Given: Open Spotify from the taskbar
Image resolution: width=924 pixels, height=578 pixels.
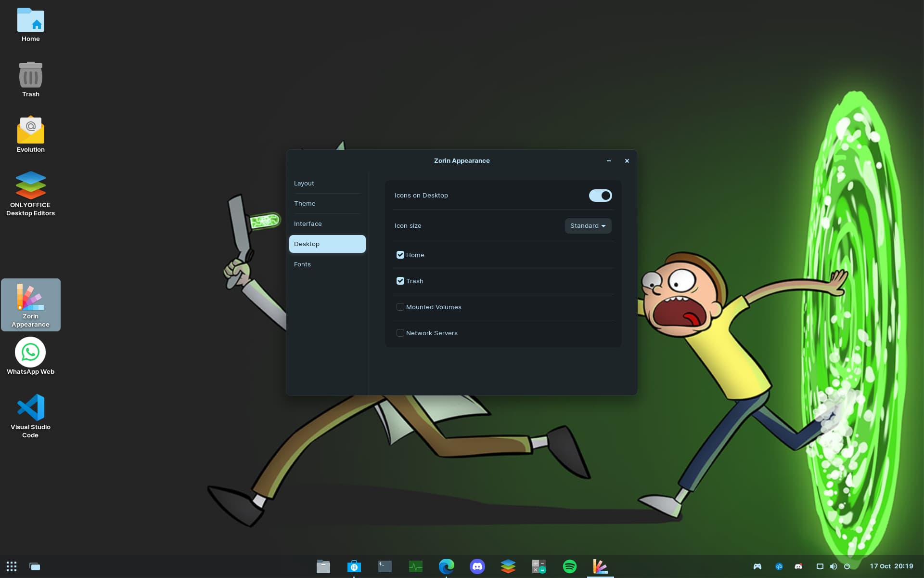Looking at the screenshot, I should [570, 566].
